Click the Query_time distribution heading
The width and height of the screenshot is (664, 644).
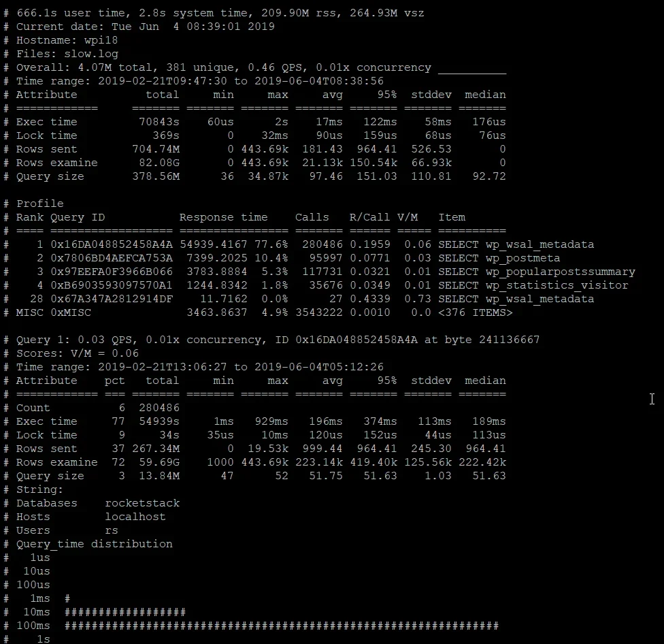(x=95, y=544)
